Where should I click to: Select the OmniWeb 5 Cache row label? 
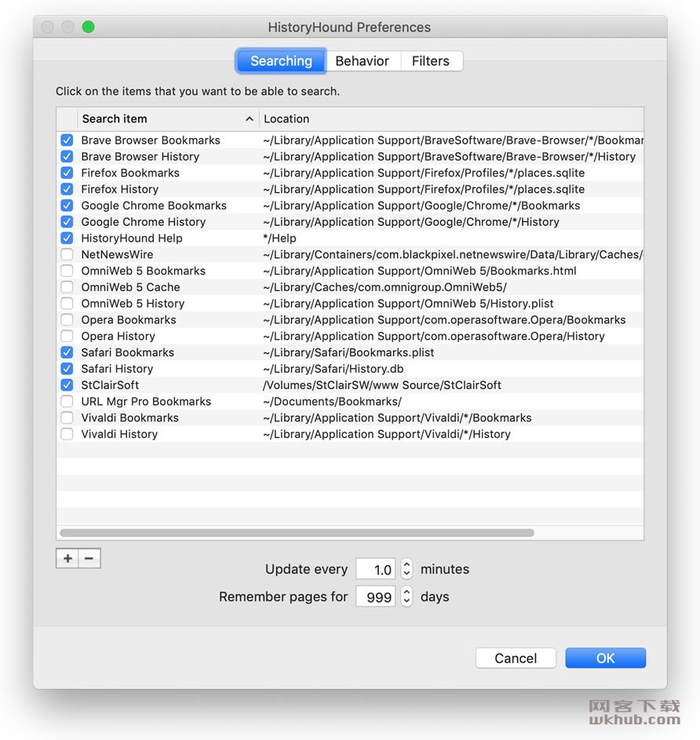(130, 287)
